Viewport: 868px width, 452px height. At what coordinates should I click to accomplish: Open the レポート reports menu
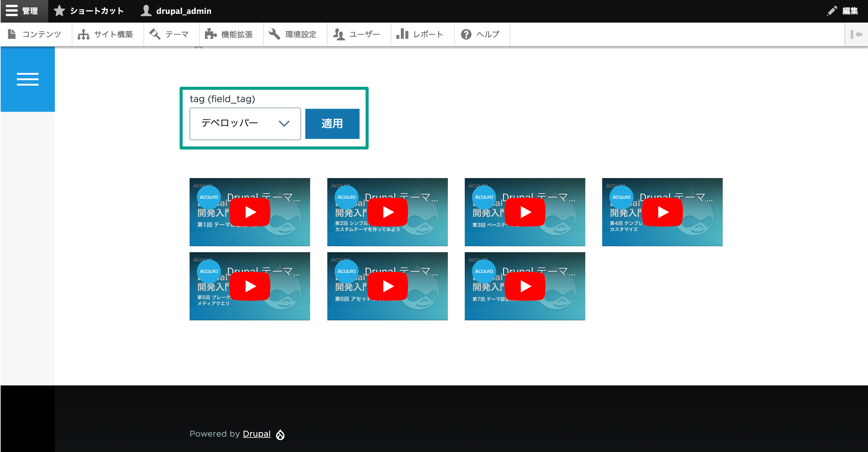coord(422,34)
